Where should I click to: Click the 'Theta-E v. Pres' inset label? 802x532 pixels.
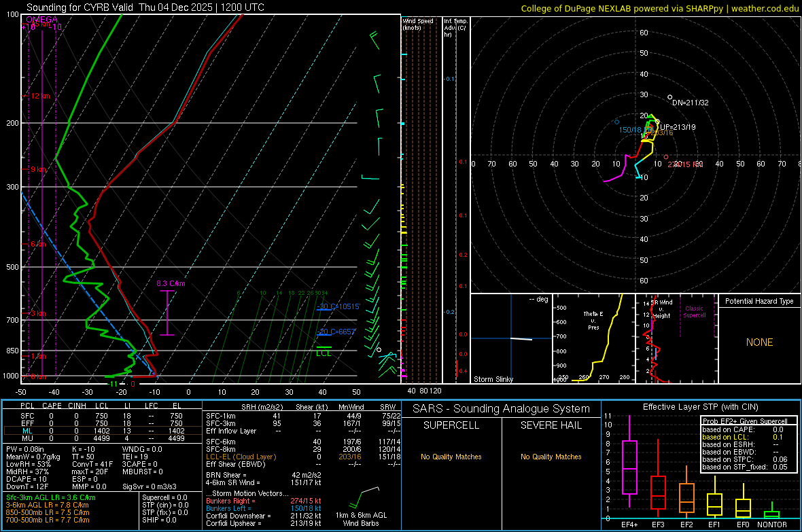point(593,320)
